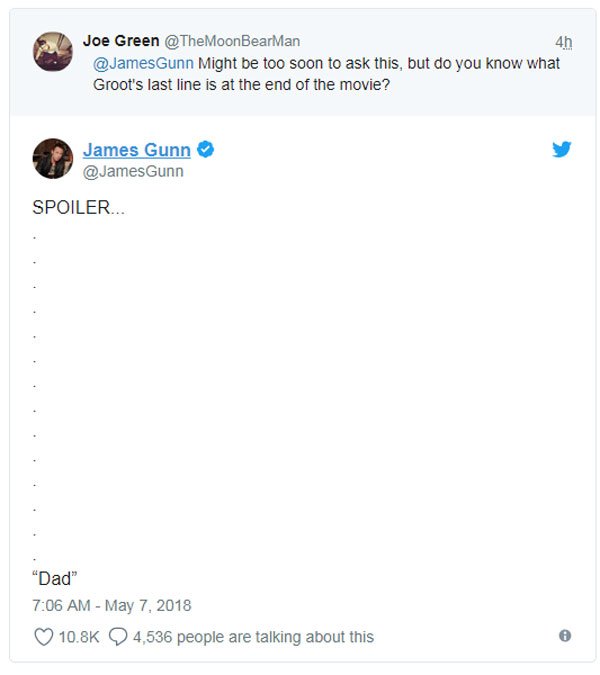The height and width of the screenshot is (675, 600).
Task: Click the reply speech bubble icon
Action: click(118, 636)
